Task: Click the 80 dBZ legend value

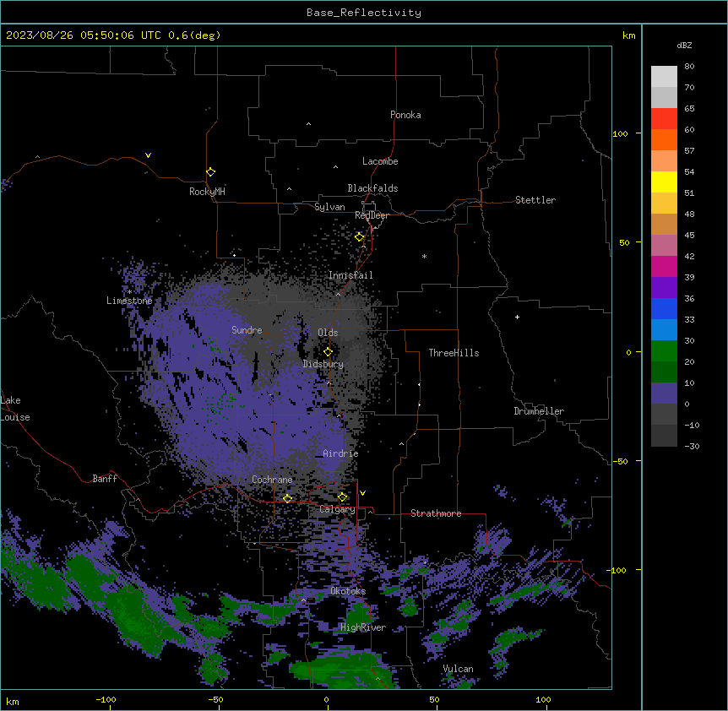Action: [x=689, y=67]
